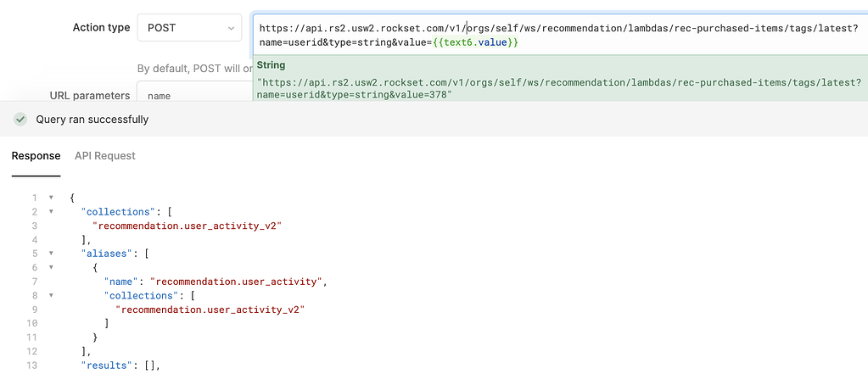Click the "recommendation.user_activity" name value
Screen dimensions: 868x374
pyautogui.click(x=237, y=282)
